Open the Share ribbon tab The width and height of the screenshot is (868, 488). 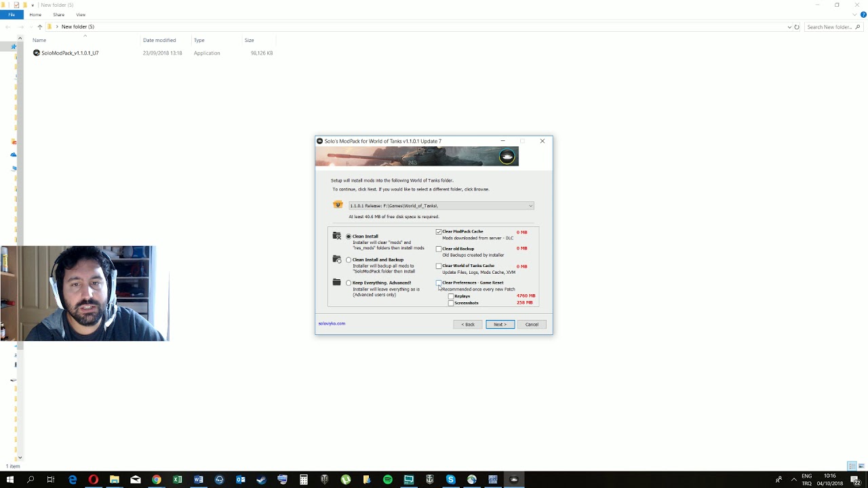(x=59, y=15)
